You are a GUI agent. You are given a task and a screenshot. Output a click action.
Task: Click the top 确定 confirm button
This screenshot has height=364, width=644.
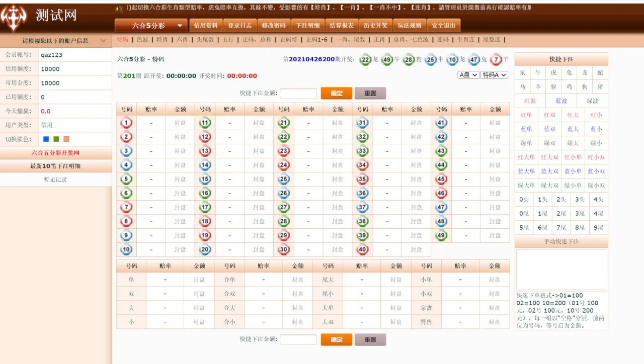pos(336,93)
